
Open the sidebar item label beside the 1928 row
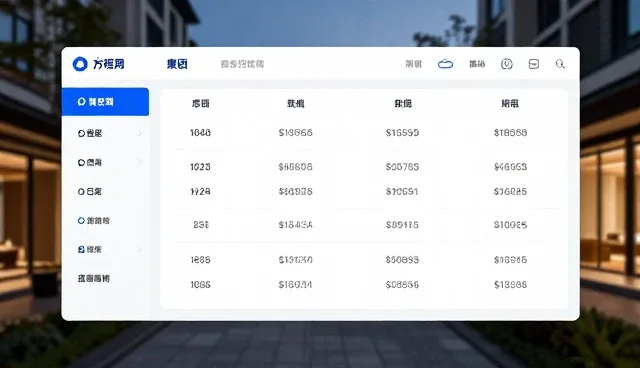[94, 191]
